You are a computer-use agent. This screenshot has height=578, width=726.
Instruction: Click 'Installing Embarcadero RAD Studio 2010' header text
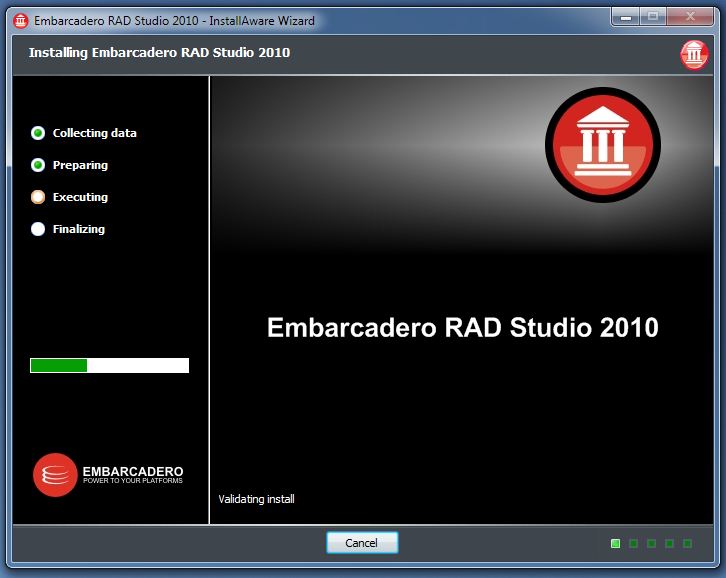point(159,53)
